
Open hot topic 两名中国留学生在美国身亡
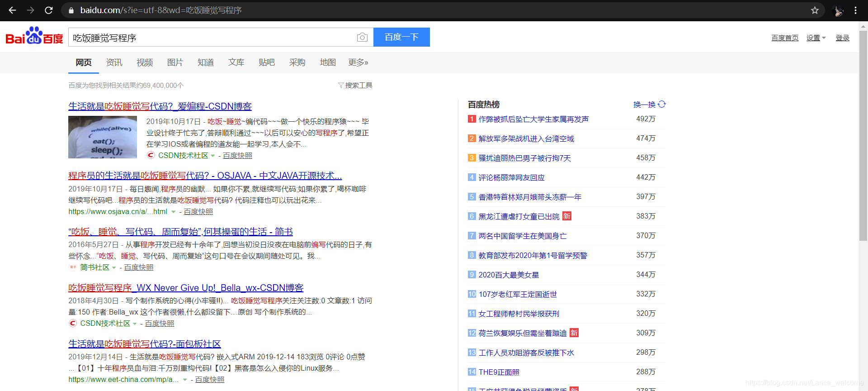523,236
